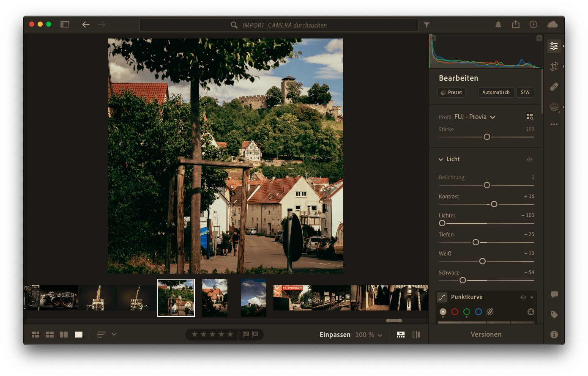Open the Versionen tab
588x376 pixels.
(486, 334)
